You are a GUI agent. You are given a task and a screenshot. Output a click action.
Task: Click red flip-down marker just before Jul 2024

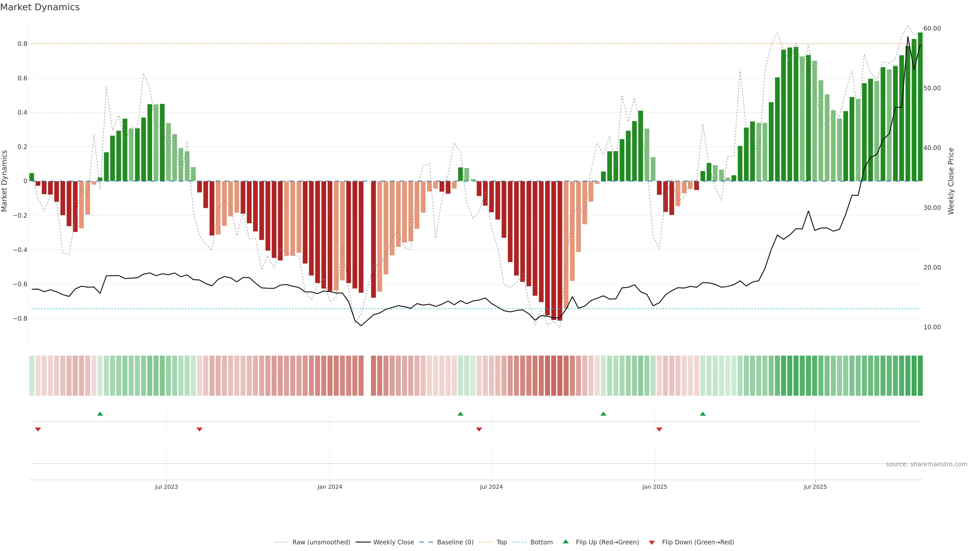coord(479,429)
